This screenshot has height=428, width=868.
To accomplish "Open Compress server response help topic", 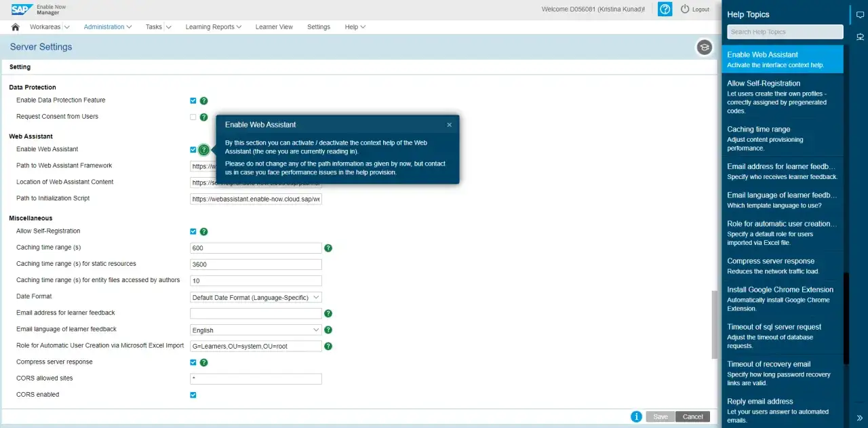I will tap(783, 266).
